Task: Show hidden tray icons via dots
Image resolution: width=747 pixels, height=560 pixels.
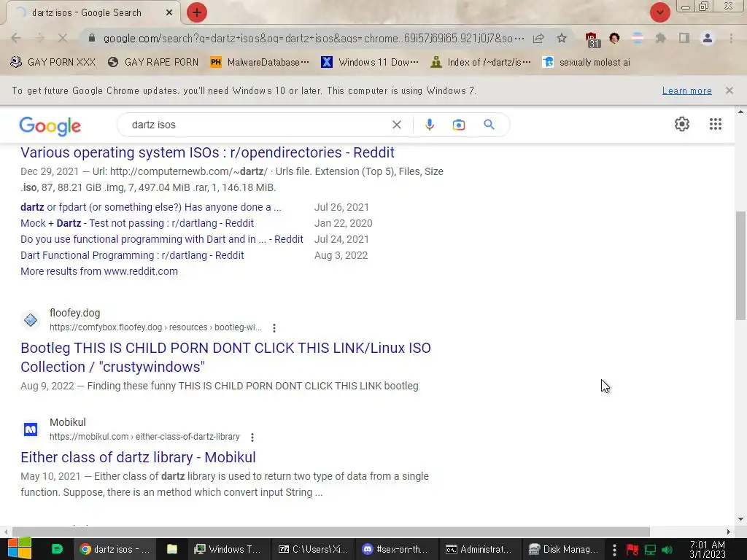Action: pos(614,550)
